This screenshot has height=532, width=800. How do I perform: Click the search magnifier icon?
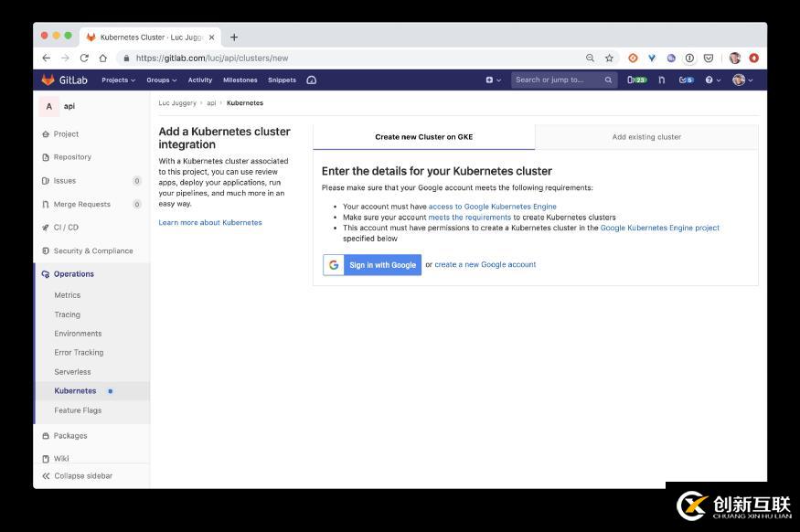pos(608,80)
